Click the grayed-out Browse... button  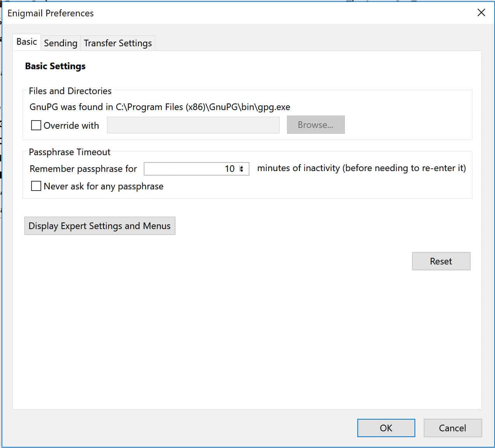click(316, 125)
